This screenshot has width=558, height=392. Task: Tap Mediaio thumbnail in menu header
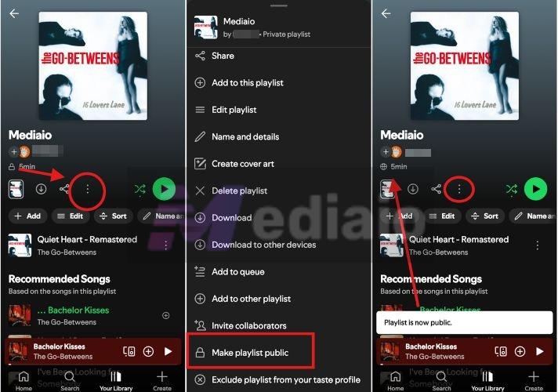pos(205,27)
